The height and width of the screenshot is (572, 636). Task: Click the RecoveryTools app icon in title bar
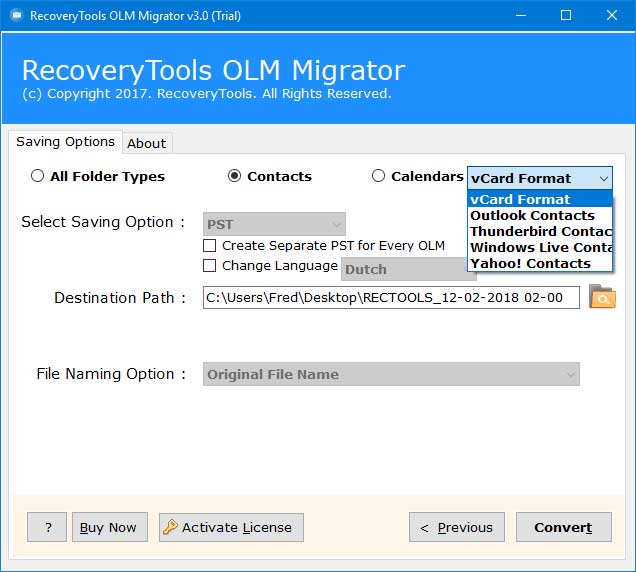pyautogui.click(x=17, y=15)
